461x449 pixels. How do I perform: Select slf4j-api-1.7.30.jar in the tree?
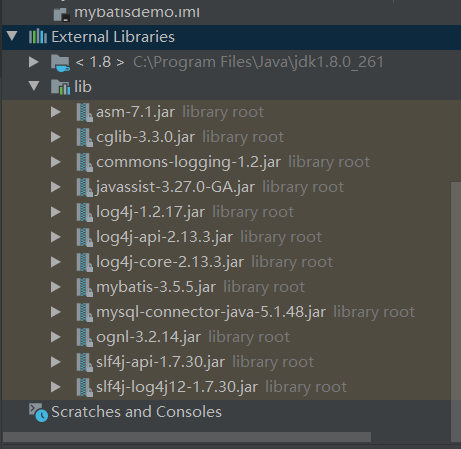pyautogui.click(x=160, y=362)
